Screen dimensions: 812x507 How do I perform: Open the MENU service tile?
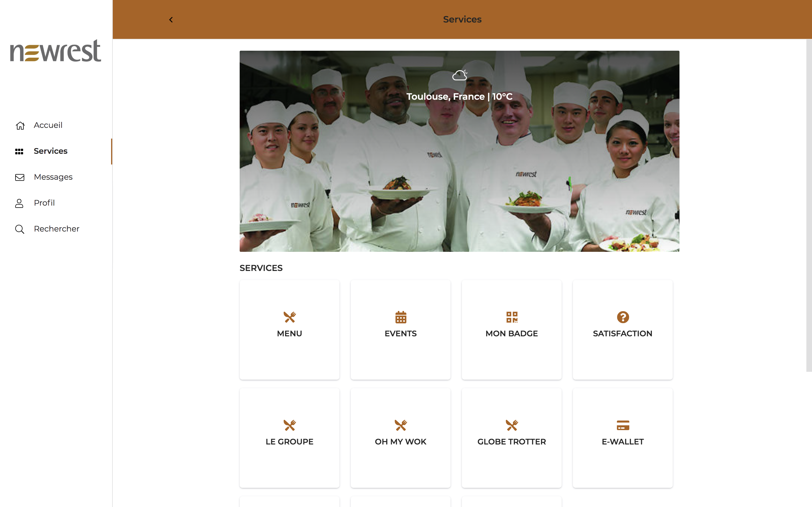[x=289, y=330]
